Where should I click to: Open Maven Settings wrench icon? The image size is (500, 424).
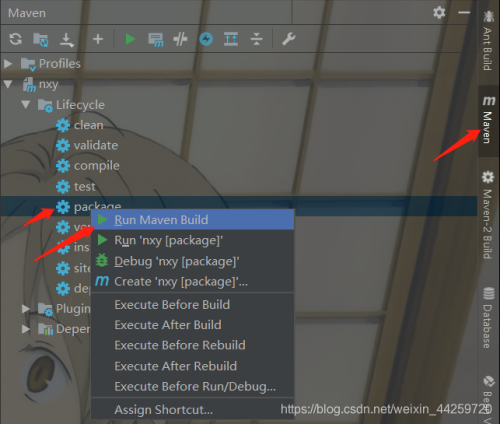[289, 39]
